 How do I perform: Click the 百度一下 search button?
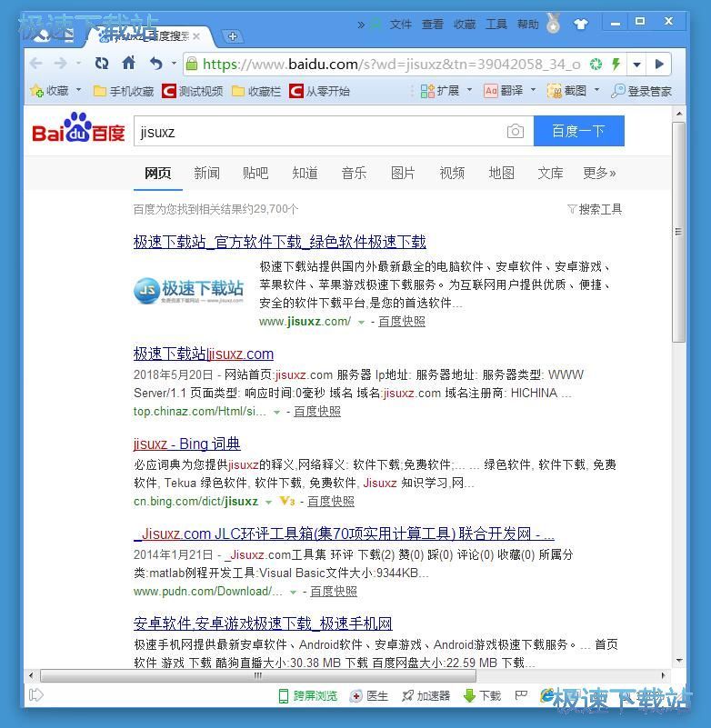point(578,131)
